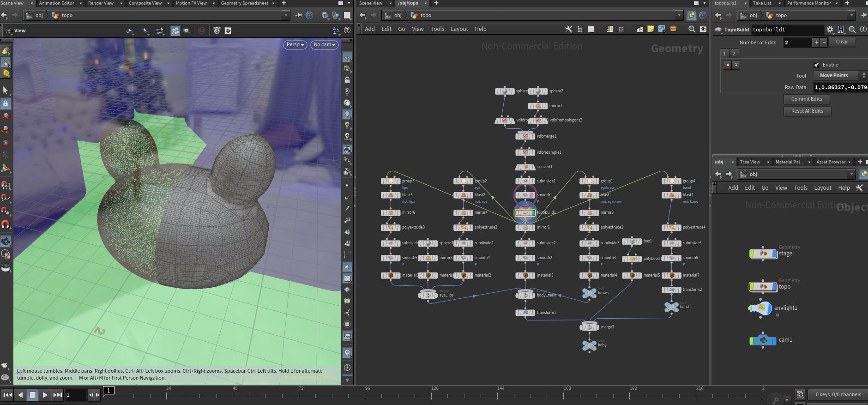
Task: Switch to the Geometry Spreadsheet tab
Action: 244,3
